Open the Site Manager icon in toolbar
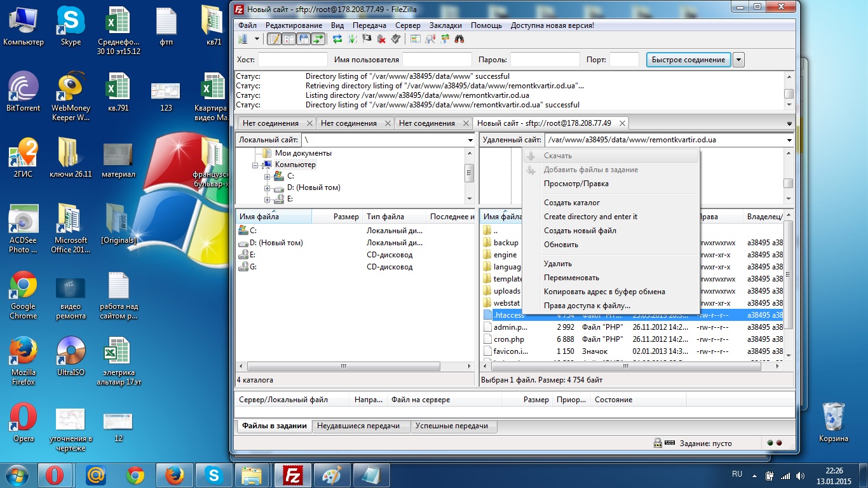 (x=243, y=39)
